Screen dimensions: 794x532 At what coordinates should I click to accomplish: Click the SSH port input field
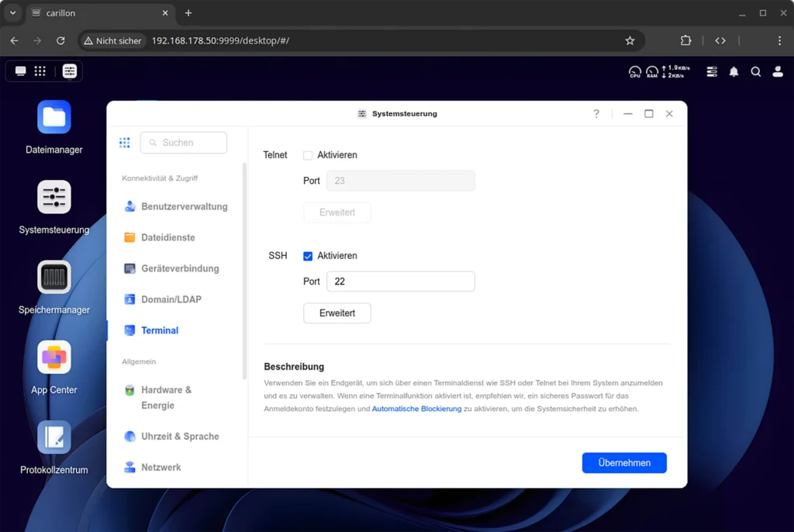[x=400, y=282]
